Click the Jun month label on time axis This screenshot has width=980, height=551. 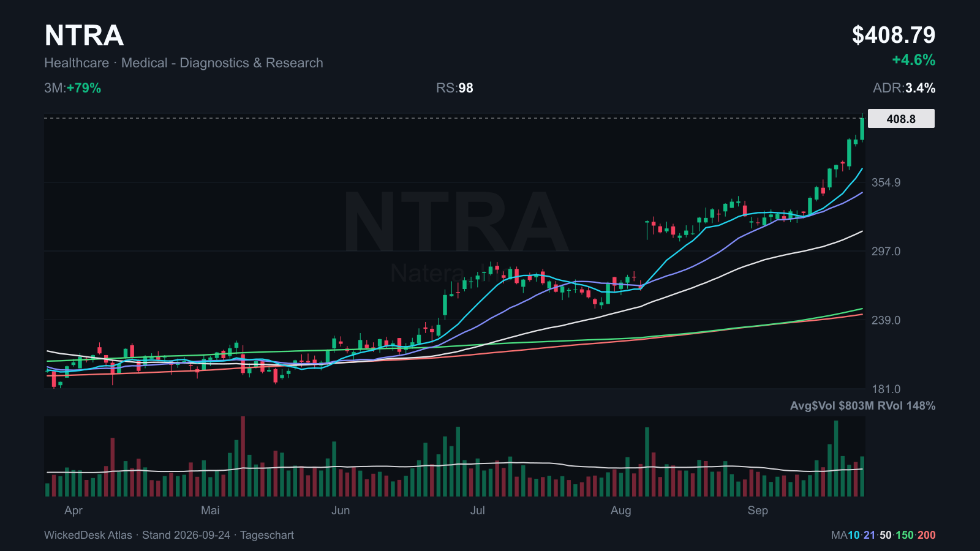(341, 511)
